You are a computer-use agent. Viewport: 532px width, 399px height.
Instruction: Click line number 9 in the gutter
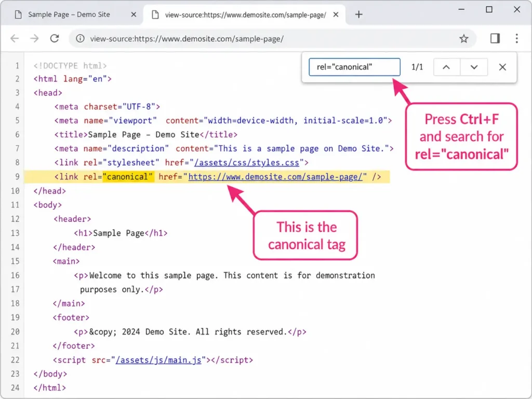point(17,177)
